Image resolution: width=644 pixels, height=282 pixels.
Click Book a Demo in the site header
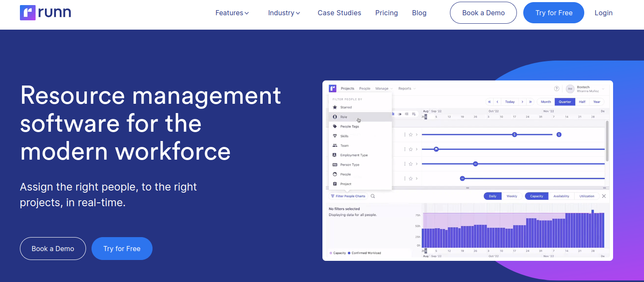pos(483,13)
